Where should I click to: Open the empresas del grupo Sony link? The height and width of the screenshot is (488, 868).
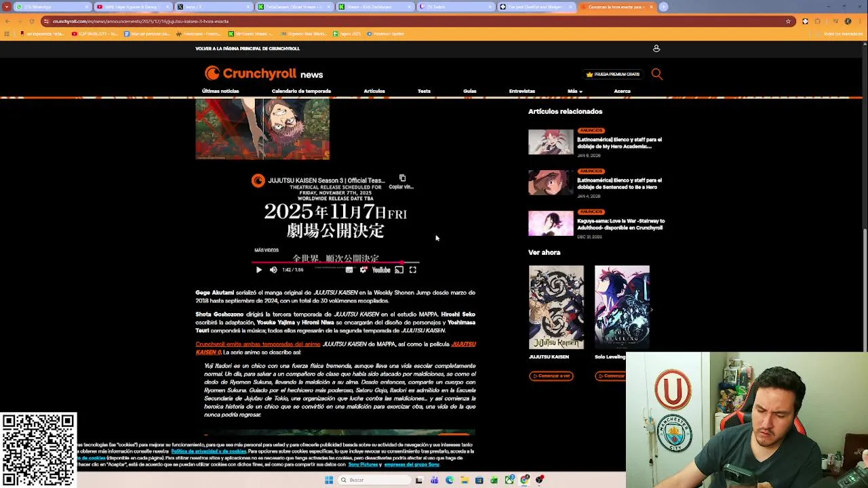coord(412,464)
